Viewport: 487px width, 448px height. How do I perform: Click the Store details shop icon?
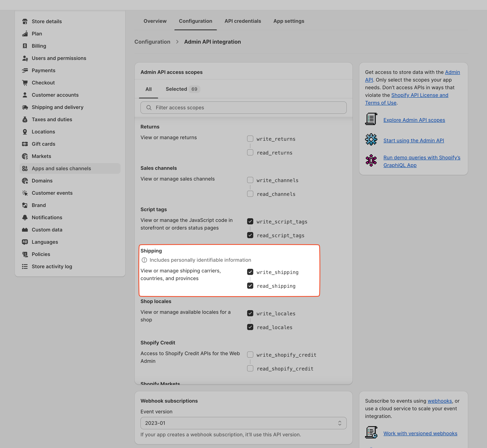(25, 21)
